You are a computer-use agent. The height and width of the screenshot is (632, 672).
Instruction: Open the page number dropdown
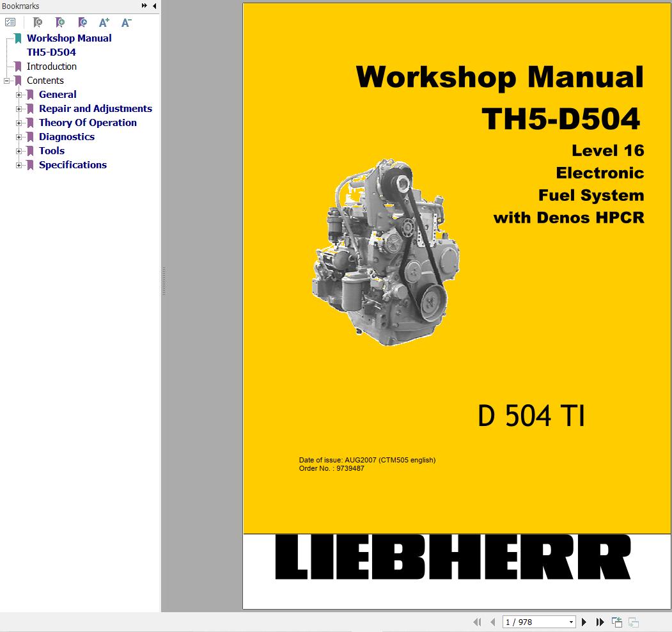pos(571,622)
